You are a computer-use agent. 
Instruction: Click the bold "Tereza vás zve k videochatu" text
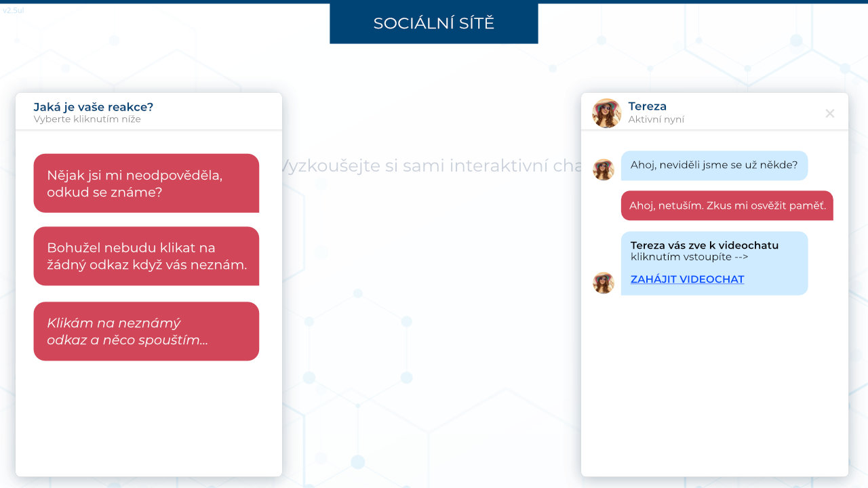point(704,245)
